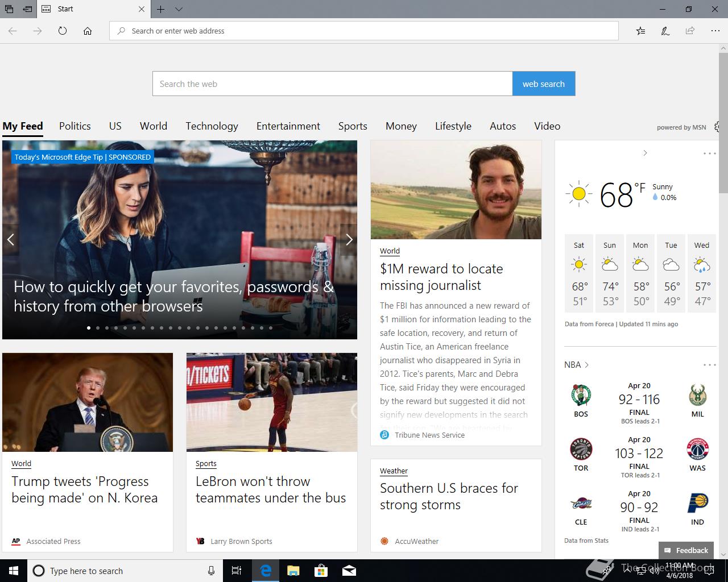The width and height of the screenshot is (728, 582).
Task: Expand tab preview chevron
Action: coord(179,9)
